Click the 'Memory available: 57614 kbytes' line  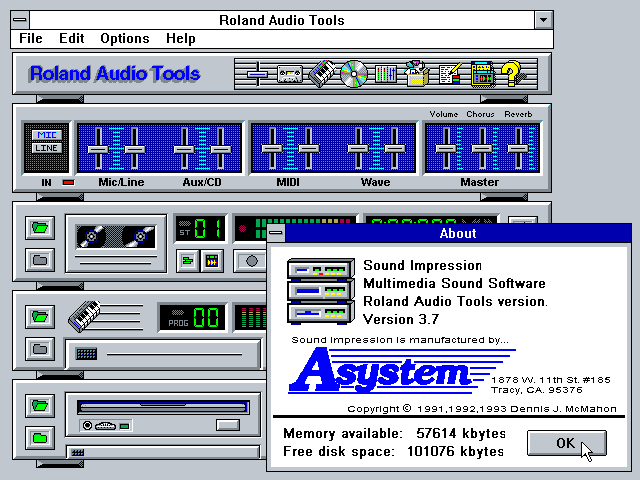point(394,433)
